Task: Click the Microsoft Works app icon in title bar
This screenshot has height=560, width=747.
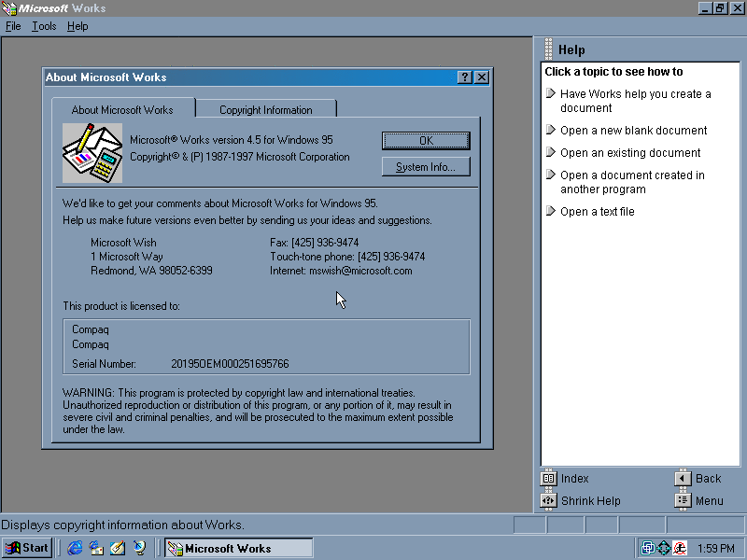Action: pyautogui.click(x=8, y=8)
